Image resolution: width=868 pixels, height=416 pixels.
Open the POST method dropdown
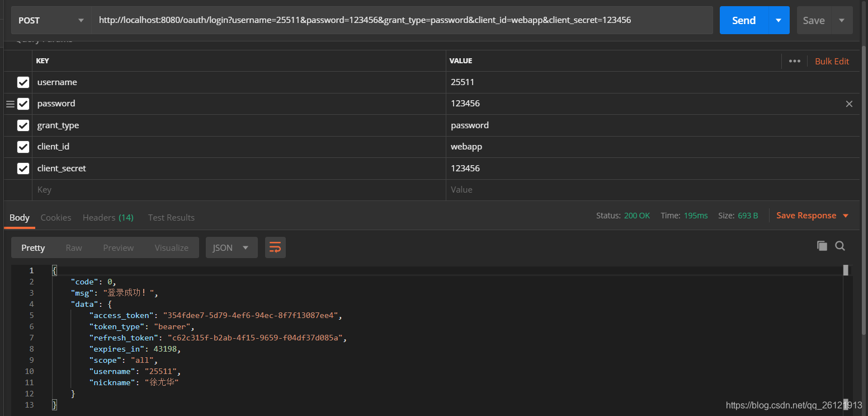pos(51,20)
